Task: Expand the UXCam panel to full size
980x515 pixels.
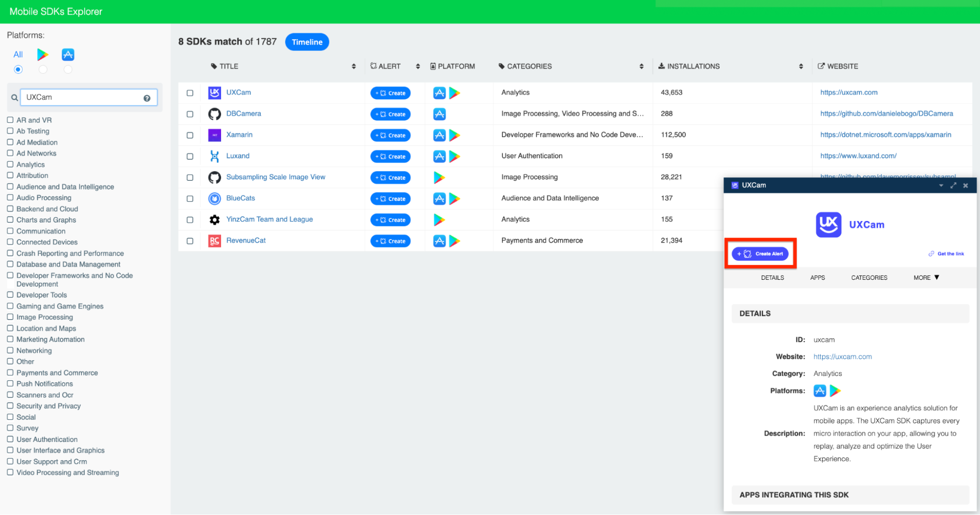Action: click(953, 185)
